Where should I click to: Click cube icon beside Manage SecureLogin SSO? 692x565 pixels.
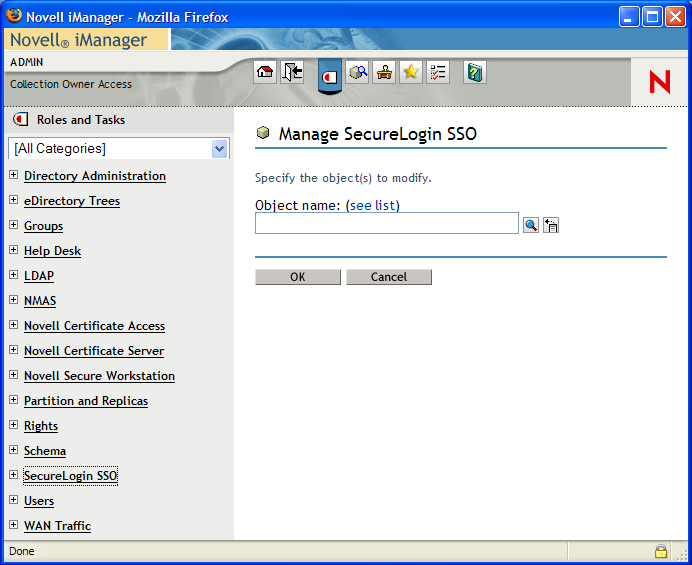tap(263, 132)
